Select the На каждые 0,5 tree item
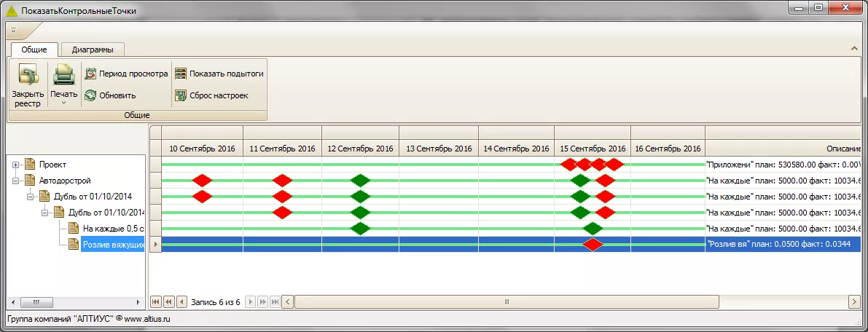Screen dimensions: 868x332 pyautogui.click(x=112, y=229)
